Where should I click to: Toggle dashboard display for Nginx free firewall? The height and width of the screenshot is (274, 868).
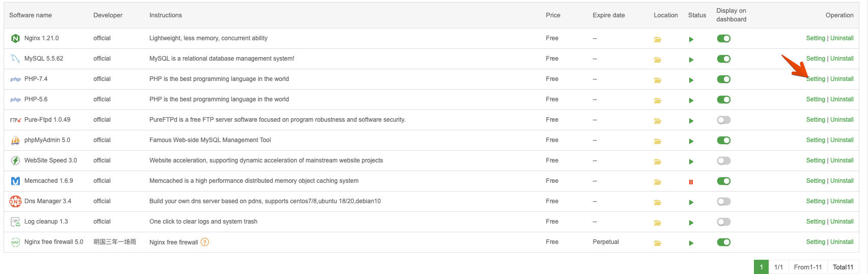pos(723,242)
